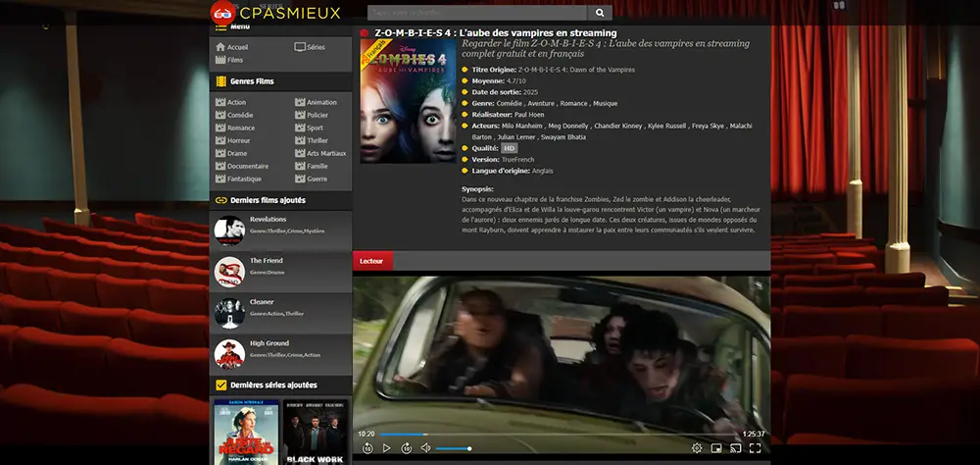
Task: Browse the Sport genre
Action: 310,128
